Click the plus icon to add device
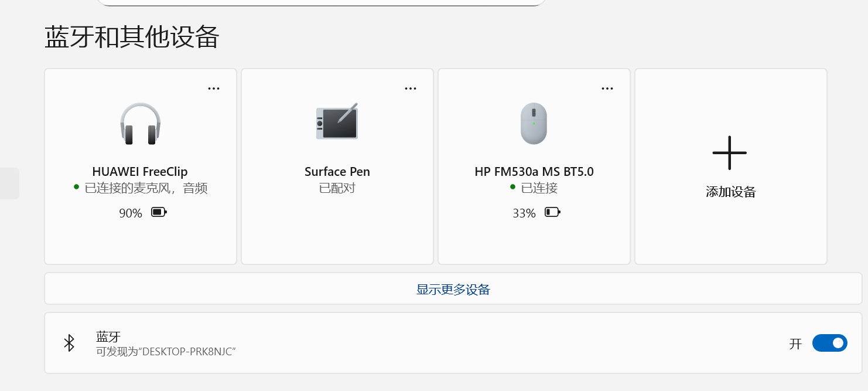Image resolution: width=868 pixels, height=391 pixels. (730, 153)
